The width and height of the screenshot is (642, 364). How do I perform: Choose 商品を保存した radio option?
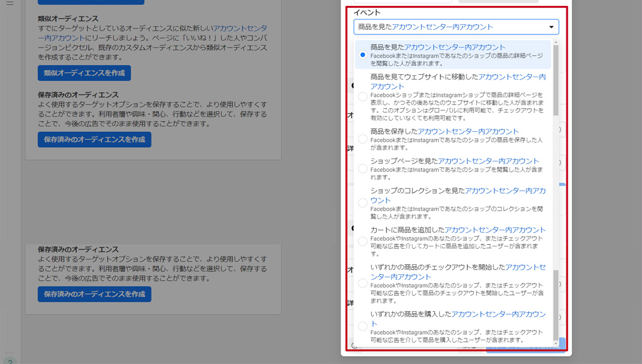[363, 139]
